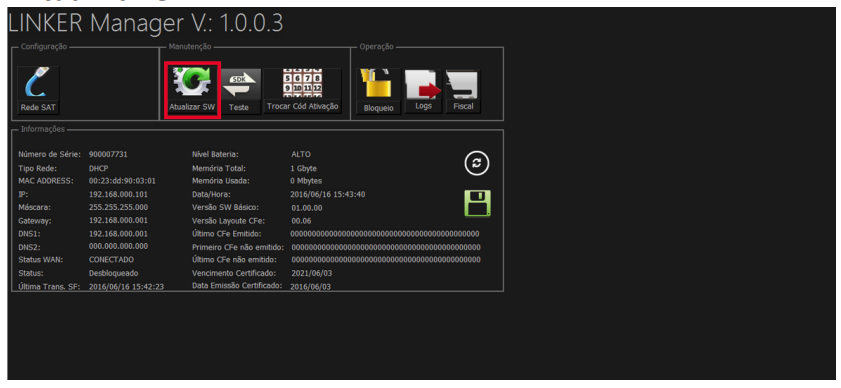Screen dimensions: 841x388
Task: Refresh information with circular arrows icon
Action: (x=476, y=163)
